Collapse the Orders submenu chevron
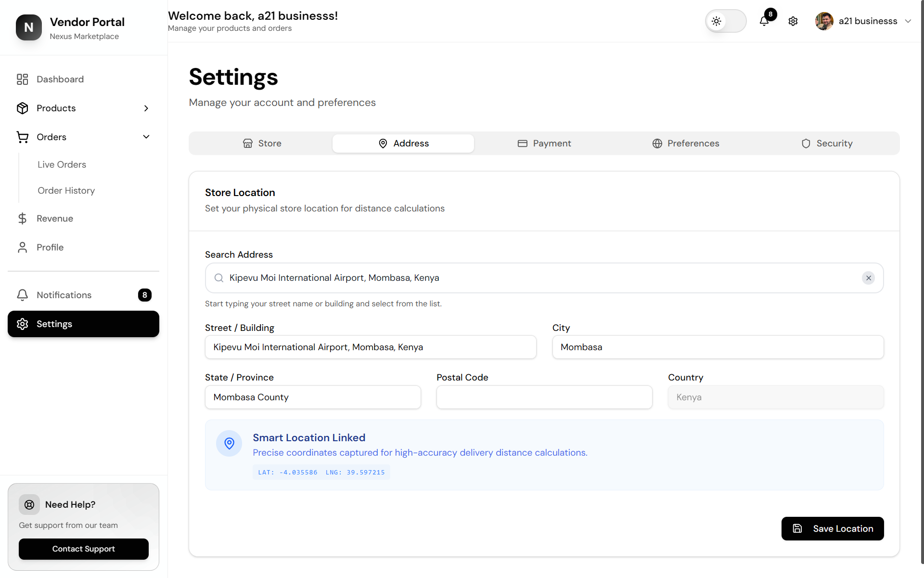Image resolution: width=924 pixels, height=578 pixels. [x=146, y=137]
